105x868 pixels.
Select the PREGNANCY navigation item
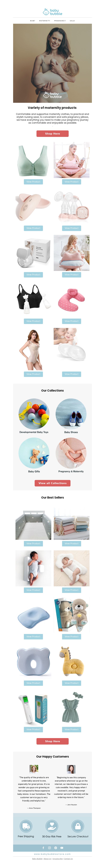coord(60,21)
